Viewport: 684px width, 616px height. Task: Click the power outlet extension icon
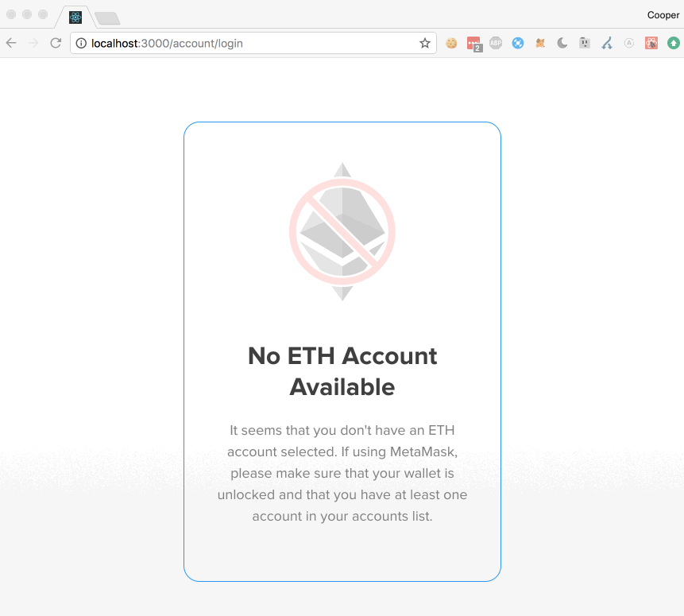tap(585, 43)
